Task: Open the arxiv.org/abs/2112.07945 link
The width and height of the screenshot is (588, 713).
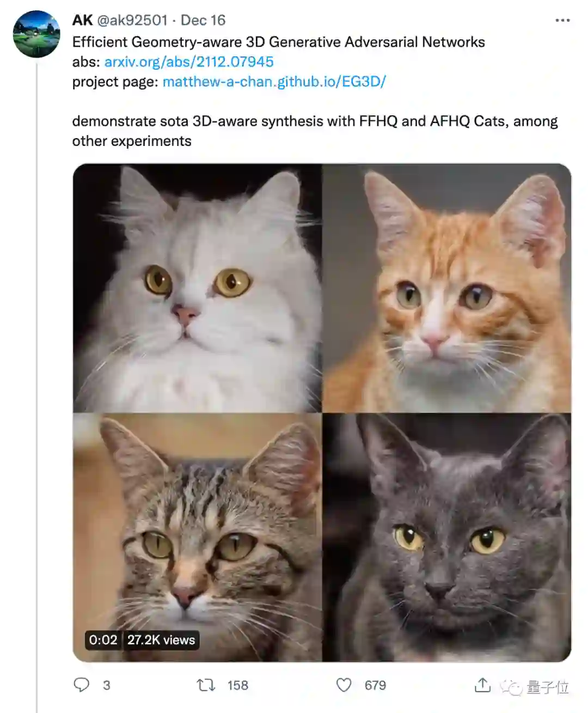Action: pyautogui.click(x=189, y=62)
